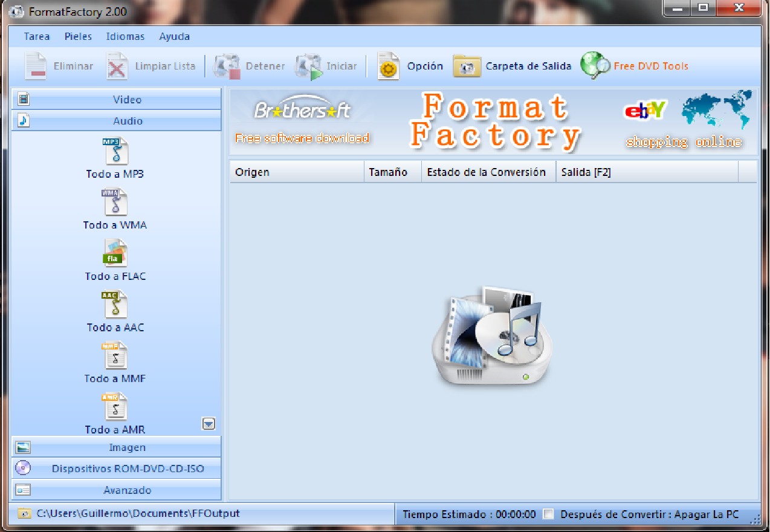The height and width of the screenshot is (532, 770).
Task: Expand the Dispositivos ROM-DVD-CD-ISO panel
Action: tap(116, 469)
